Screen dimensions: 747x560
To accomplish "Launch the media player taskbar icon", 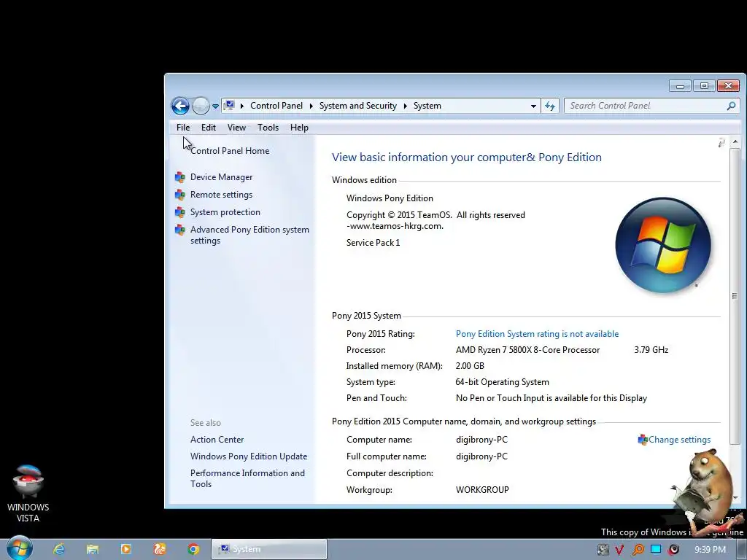I will [126, 550].
